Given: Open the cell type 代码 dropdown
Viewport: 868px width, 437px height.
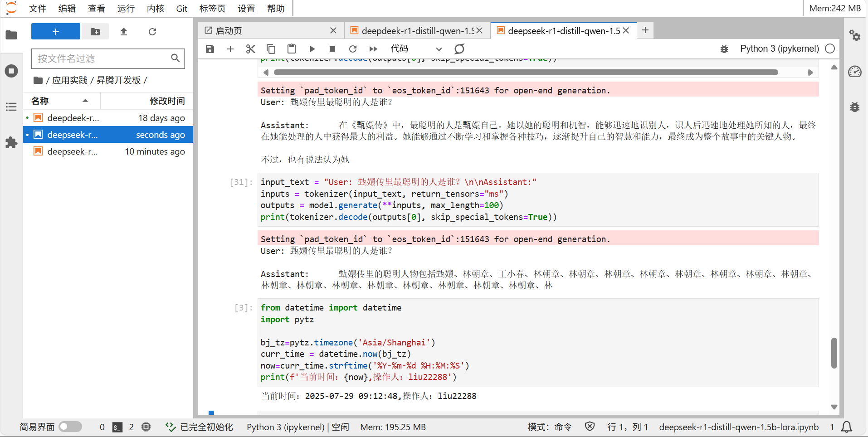Looking at the screenshot, I should 416,49.
